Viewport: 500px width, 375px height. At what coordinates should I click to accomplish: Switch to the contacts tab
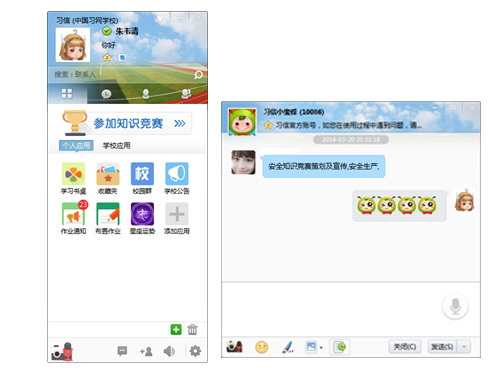pyautogui.click(x=146, y=94)
